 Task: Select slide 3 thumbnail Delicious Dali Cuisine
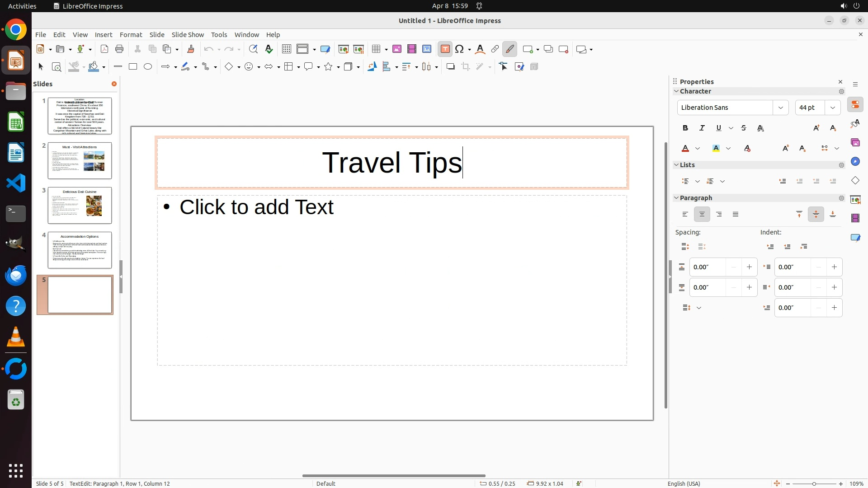pyautogui.click(x=80, y=206)
